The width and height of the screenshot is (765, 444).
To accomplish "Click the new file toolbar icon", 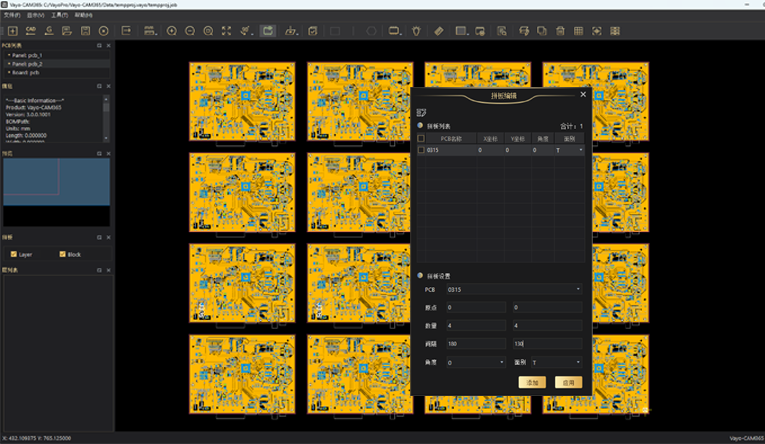I will (13, 31).
